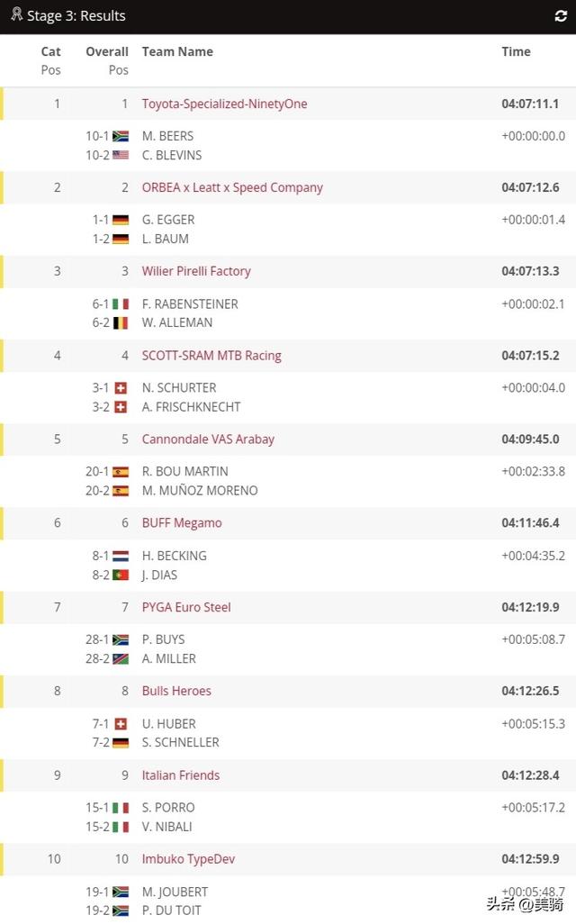Viewport: 576px width, 924px height.
Task: Click Namibian flag next to A. MILLER
Action: [121, 659]
